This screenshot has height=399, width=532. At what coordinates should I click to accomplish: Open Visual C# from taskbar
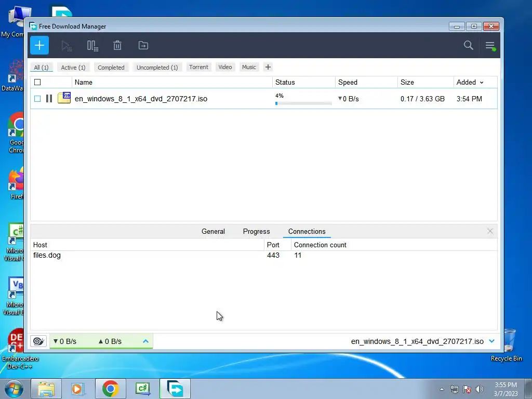pyautogui.click(x=142, y=389)
